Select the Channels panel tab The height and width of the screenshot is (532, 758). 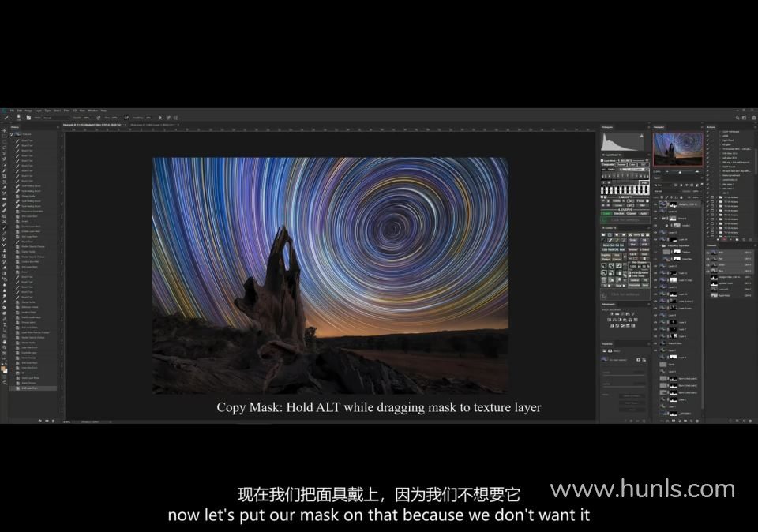[x=712, y=245]
